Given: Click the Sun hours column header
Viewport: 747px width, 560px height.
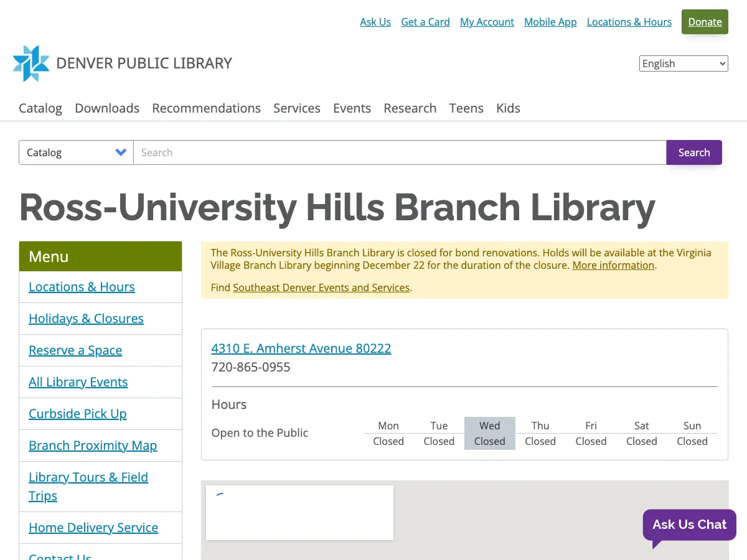Looking at the screenshot, I should pos(692,426).
